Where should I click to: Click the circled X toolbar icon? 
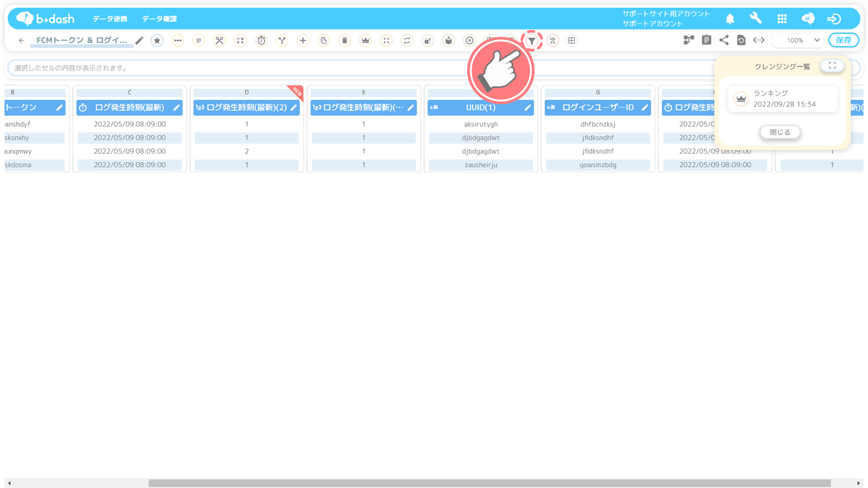pos(469,40)
